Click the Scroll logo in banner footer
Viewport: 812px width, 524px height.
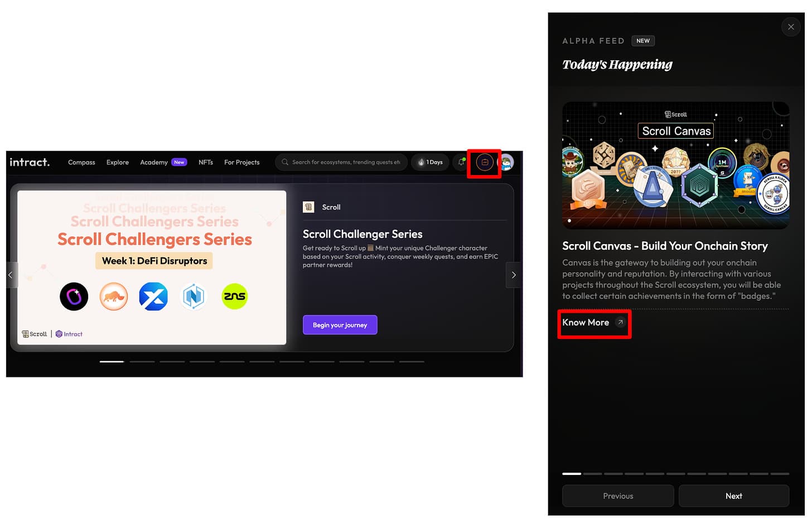pos(35,334)
